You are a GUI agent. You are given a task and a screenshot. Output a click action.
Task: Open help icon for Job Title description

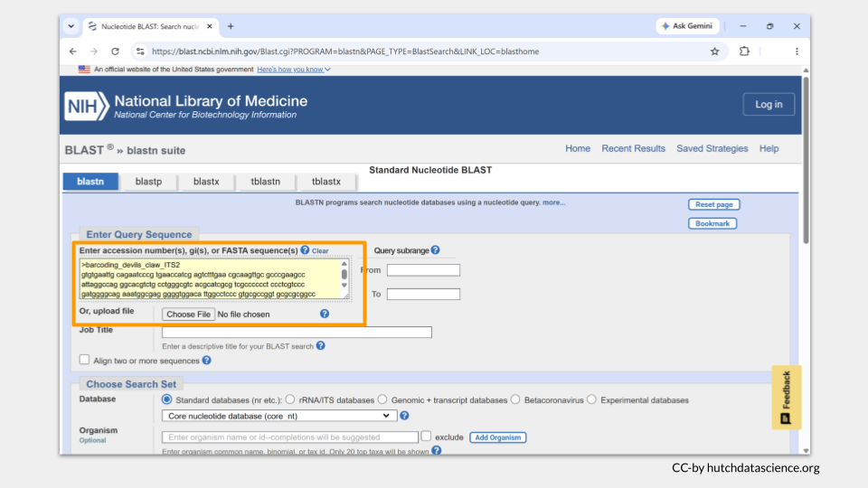320,346
